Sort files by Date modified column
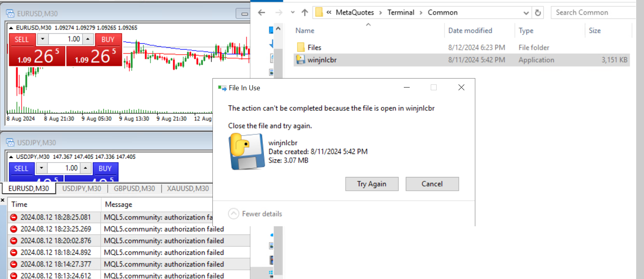Image resolution: width=644 pixels, height=279 pixels. coord(470,30)
